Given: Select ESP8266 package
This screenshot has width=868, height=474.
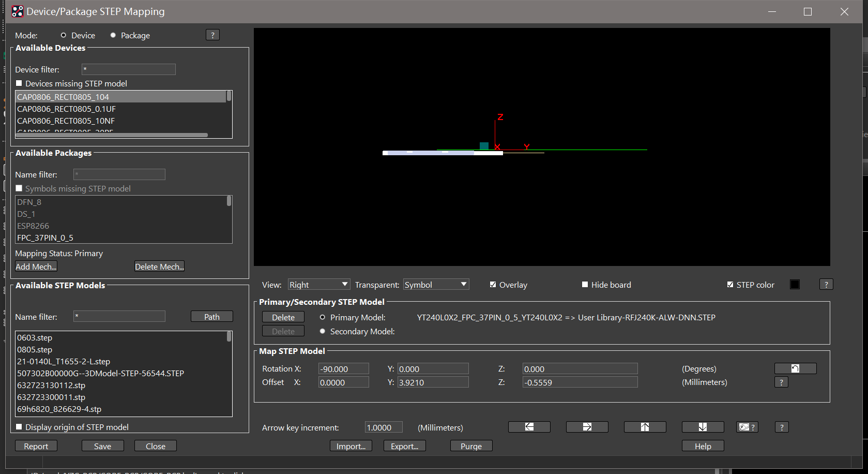Looking at the screenshot, I should tap(121, 226).
